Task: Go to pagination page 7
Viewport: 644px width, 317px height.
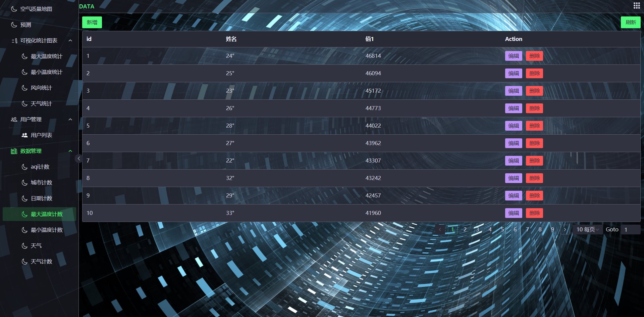Action: 528,229
